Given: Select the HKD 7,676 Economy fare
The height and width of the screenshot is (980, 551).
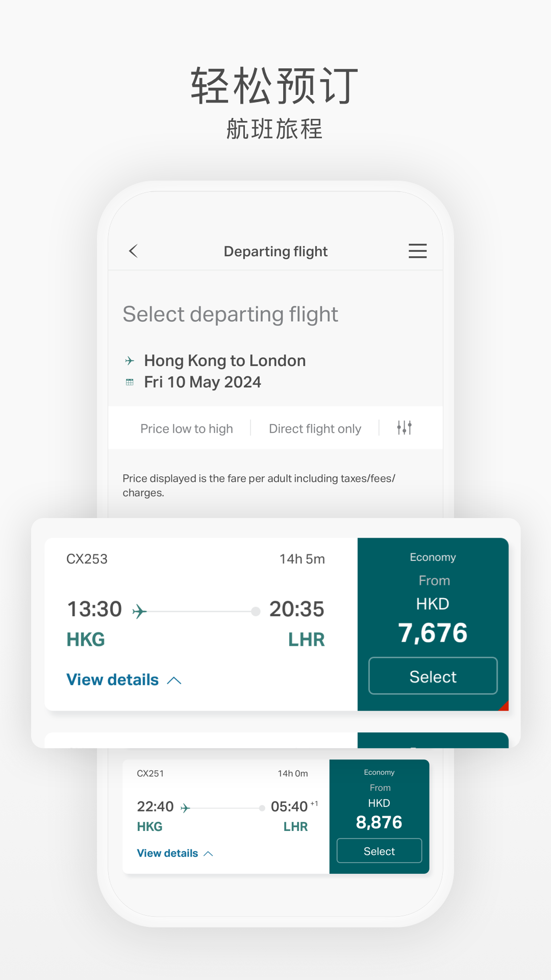Looking at the screenshot, I should click(433, 676).
